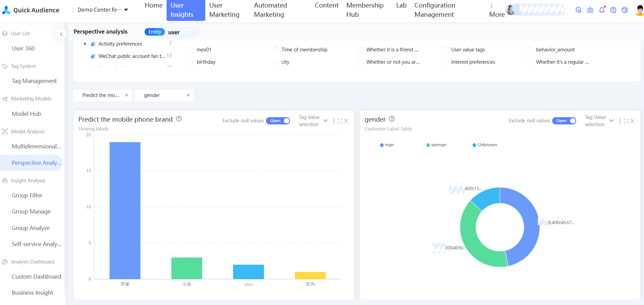
Task: Open the Demo Center workspace dropdown
Action: tap(103, 10)
